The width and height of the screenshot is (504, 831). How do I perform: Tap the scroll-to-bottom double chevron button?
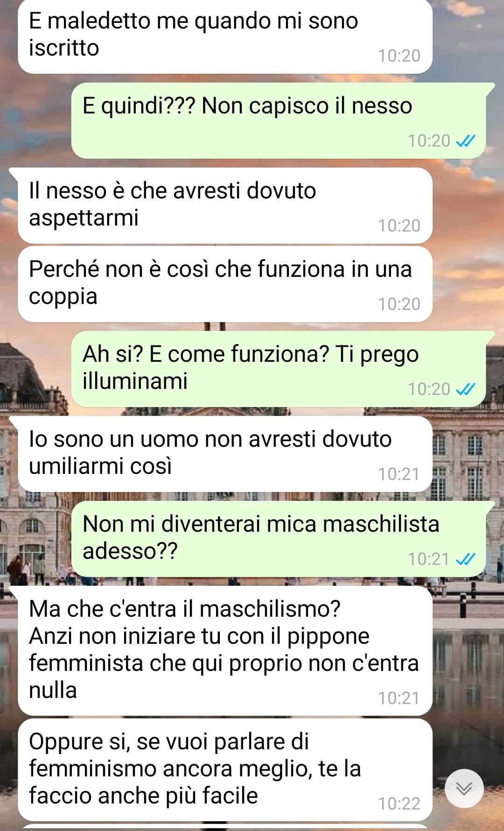464,789
